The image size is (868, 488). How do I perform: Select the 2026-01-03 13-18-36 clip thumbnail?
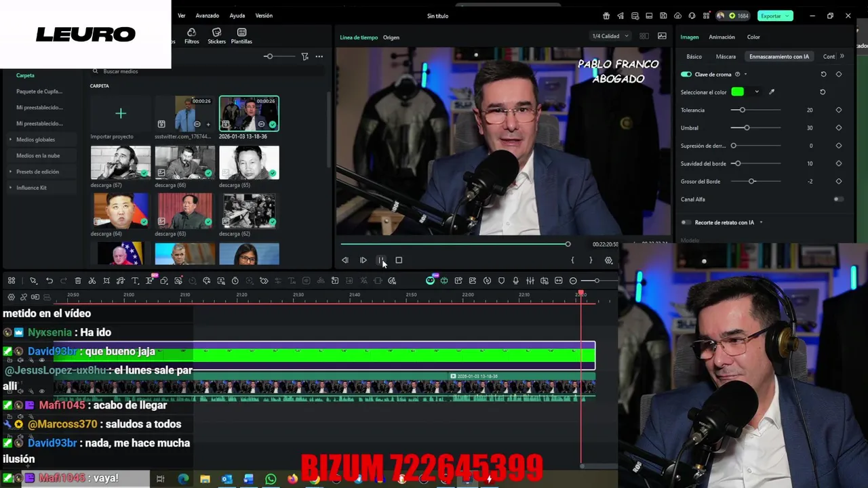249,113
